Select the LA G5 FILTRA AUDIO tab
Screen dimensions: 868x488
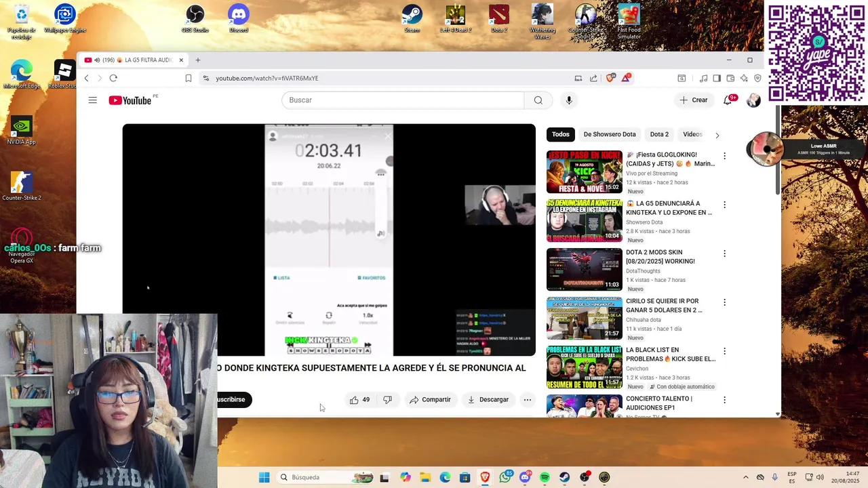tap(134, 60)
